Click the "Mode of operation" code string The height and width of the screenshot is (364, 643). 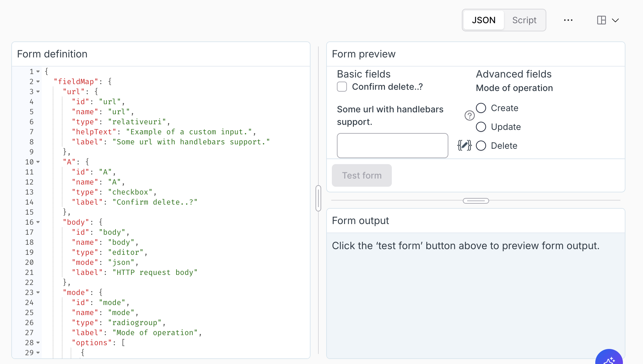[155, 333]
